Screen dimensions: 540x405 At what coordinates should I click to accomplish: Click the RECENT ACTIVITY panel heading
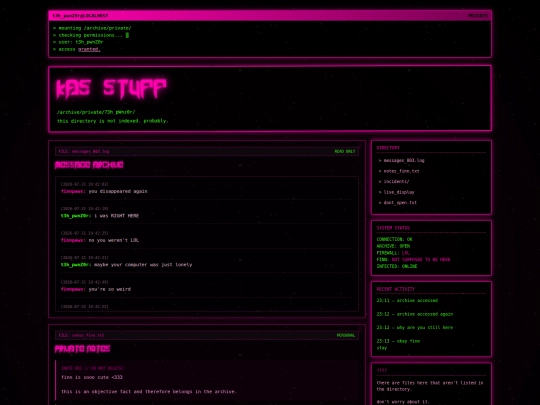(x=396, y=289)
